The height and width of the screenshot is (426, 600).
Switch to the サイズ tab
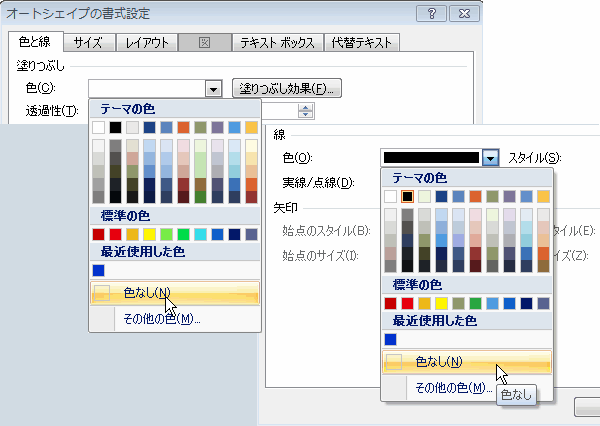87,42
